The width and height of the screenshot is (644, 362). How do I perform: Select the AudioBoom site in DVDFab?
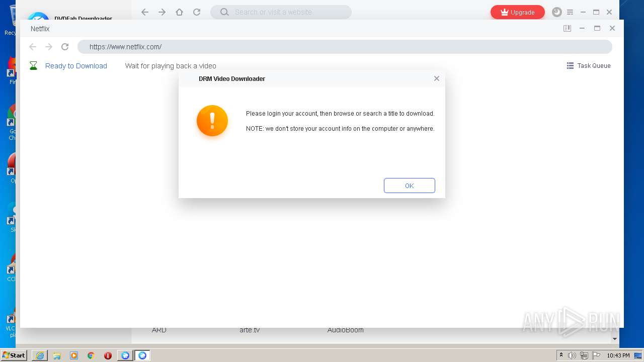pyautogui.click(x=345, y=330)
